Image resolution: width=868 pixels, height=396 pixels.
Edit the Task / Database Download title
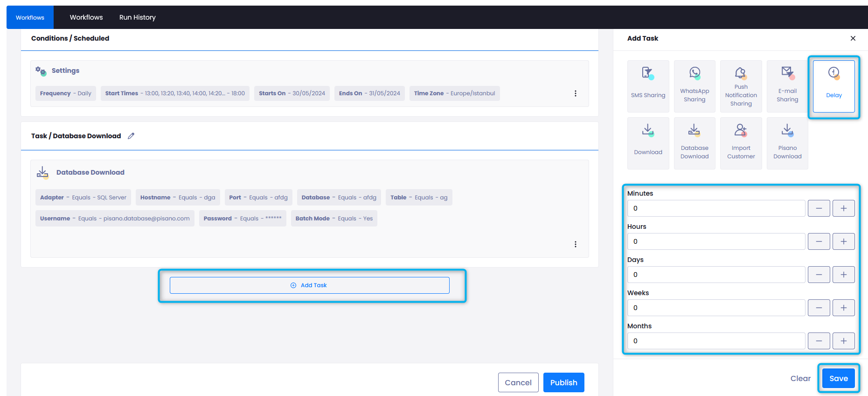click(131, 136)
